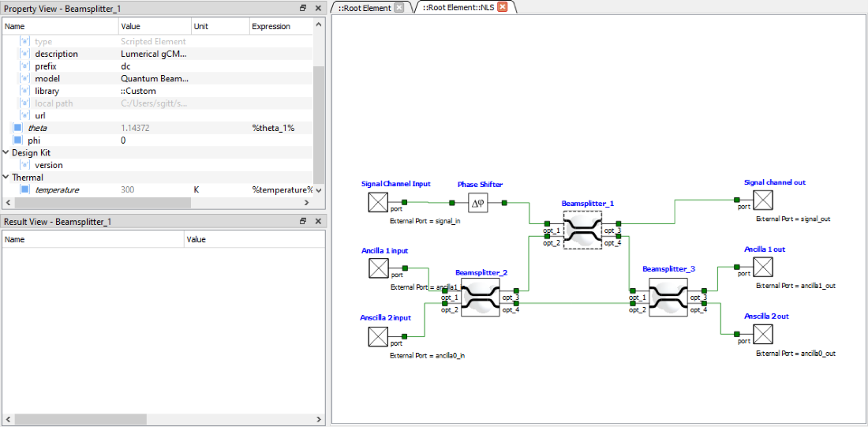Select the Beamsplitter_2 element icon
This screenshot has height=427, width=868.
(481, 298)
